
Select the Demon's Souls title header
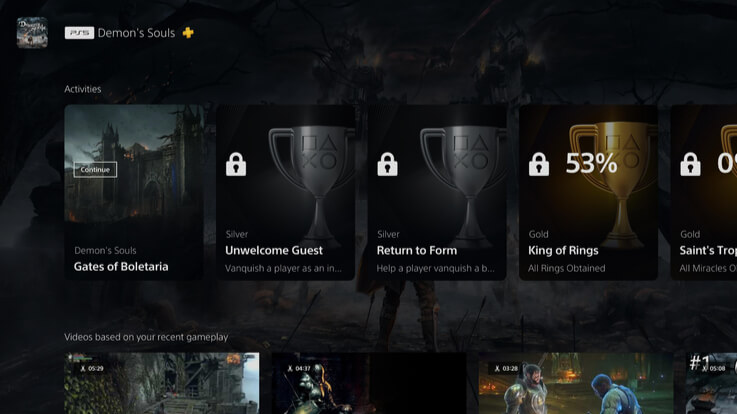click(136, 33)
